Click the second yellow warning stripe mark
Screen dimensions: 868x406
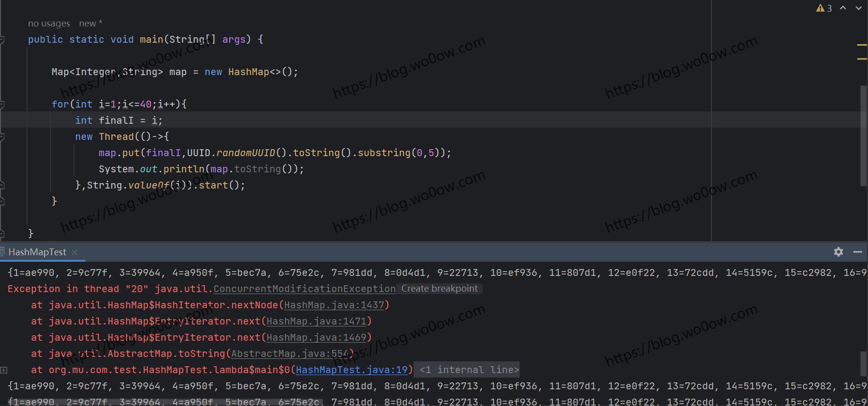click(862, 59)
